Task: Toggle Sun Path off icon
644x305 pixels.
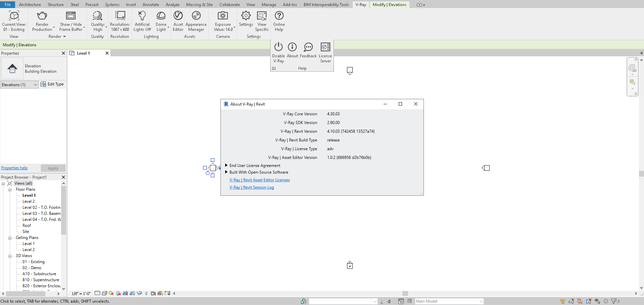Action: 111,293
